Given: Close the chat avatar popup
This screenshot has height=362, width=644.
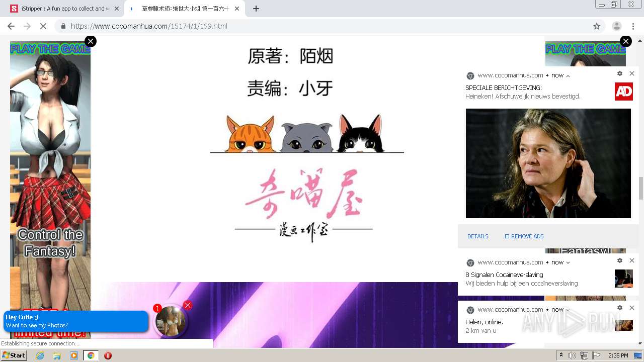Looking at the screenshot, I should click(x=188, y=305).
